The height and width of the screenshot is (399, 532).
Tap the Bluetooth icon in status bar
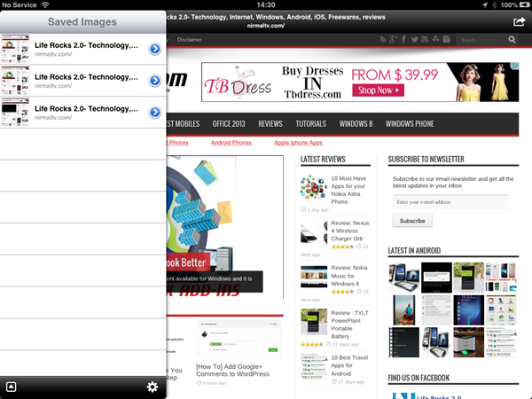click(x=494, y=4)
